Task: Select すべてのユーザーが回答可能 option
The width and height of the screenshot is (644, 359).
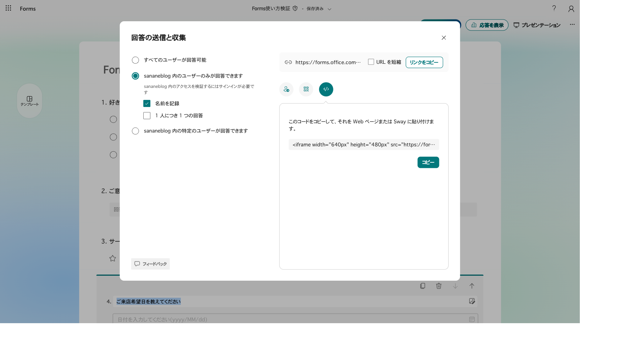Action: (x=135, y=60)
